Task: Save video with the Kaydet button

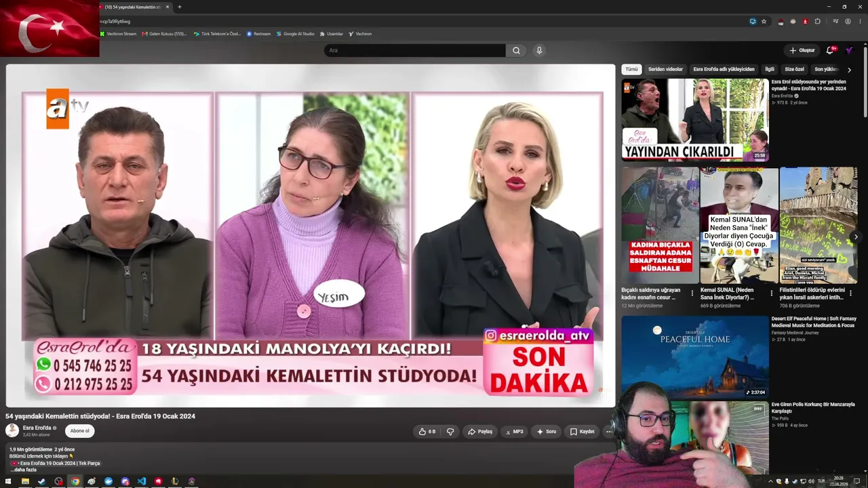Action: pos(583,432)
